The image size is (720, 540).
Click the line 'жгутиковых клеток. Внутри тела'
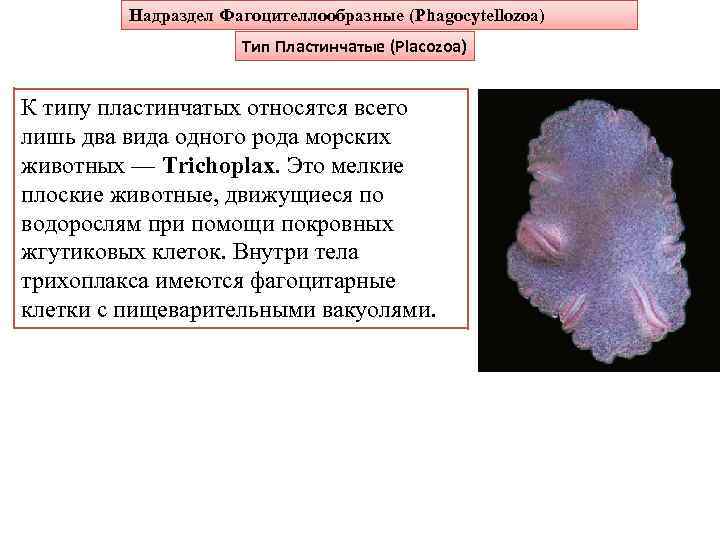tap(190, 253)
